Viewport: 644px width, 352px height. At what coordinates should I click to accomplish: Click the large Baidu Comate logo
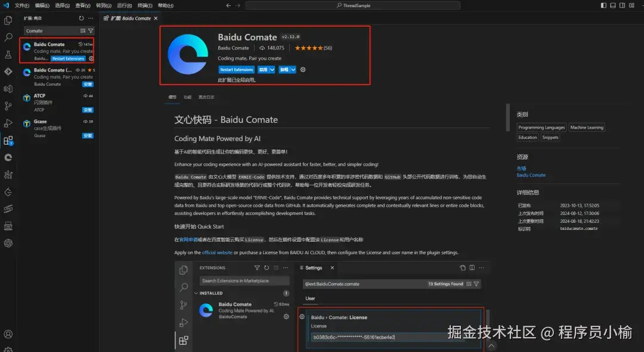click(188, 54)
